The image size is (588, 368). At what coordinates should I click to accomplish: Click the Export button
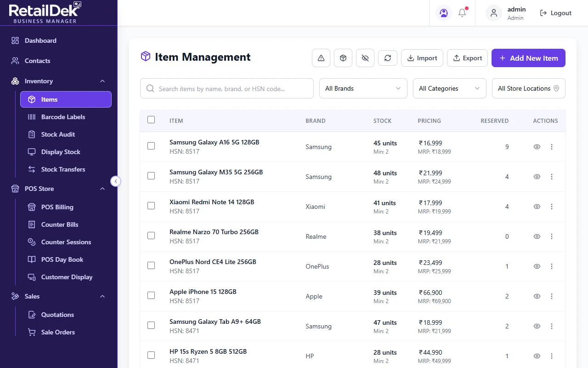click(x=467, y=58)
